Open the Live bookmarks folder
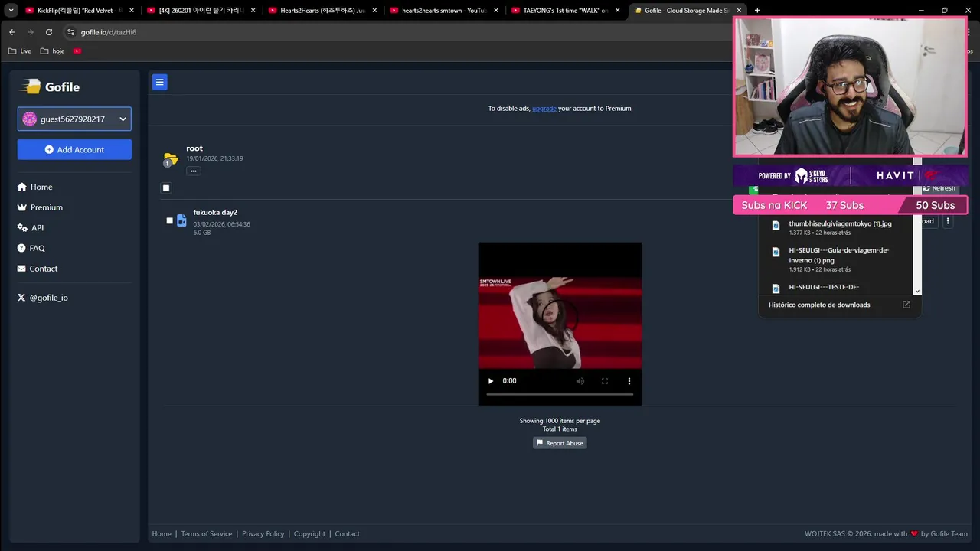 click(x=20, y=51)
